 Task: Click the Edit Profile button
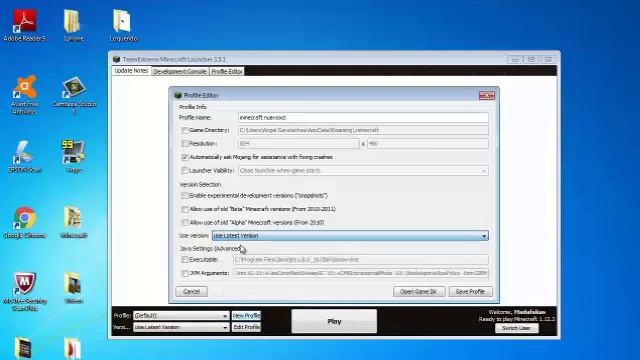[x=246, y=327]
